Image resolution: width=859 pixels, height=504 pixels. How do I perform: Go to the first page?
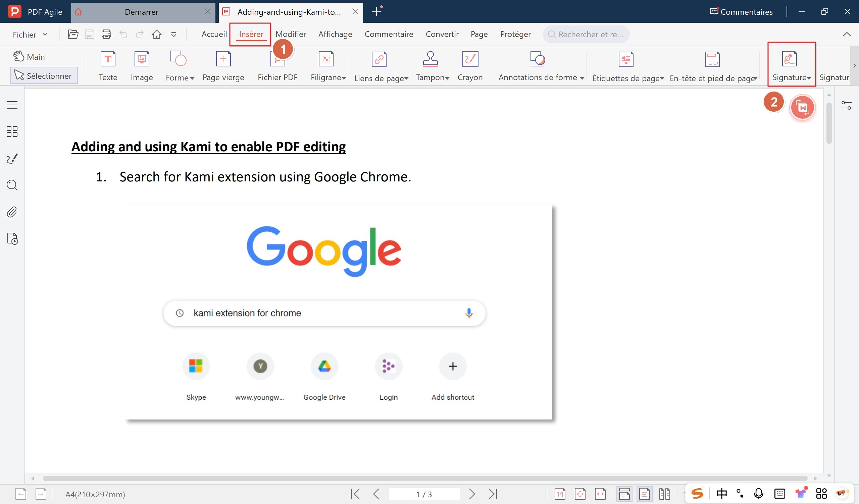click(355, 494)
